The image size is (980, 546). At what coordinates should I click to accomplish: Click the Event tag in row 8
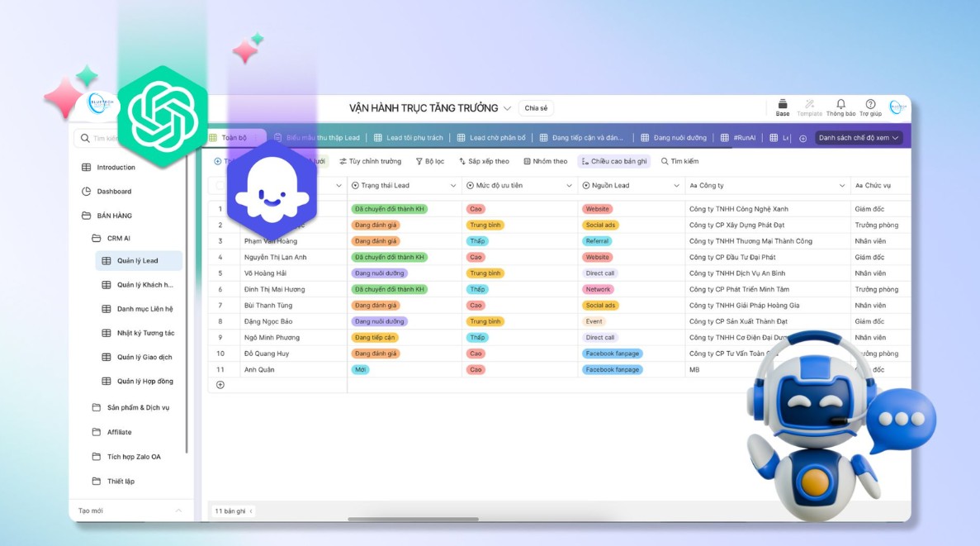(594, 321)
